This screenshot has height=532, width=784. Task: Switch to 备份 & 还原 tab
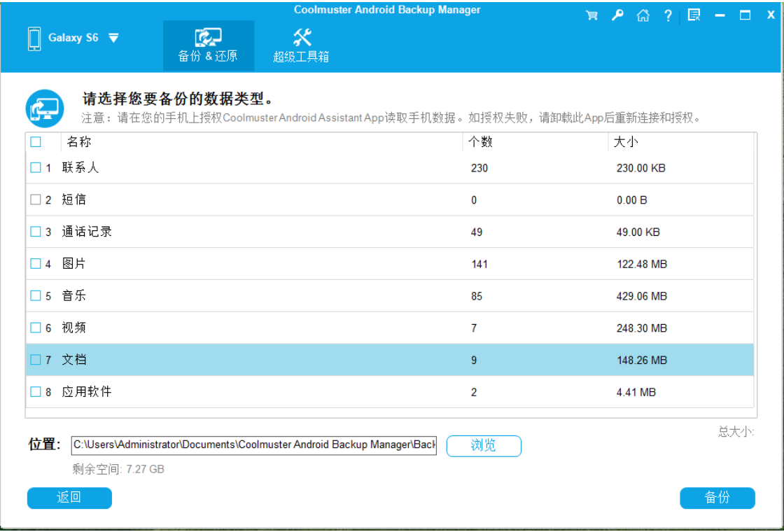click(209, 45)
